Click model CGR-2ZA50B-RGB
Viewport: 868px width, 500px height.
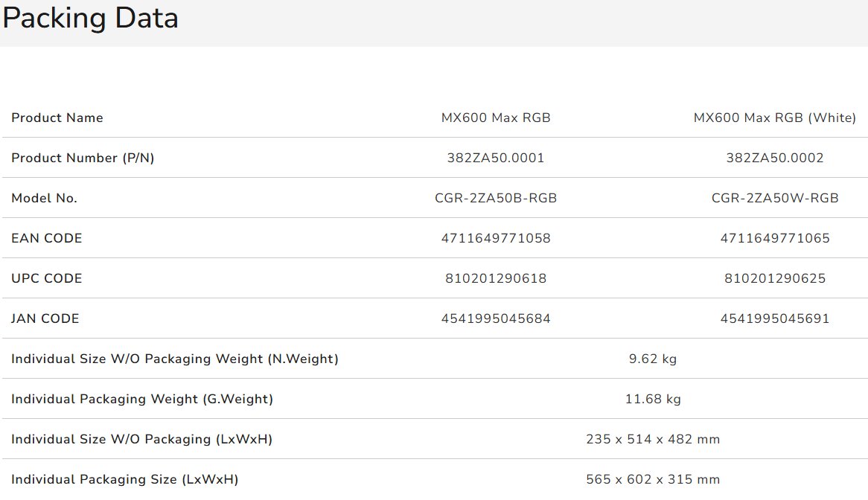tap(496, 198)
